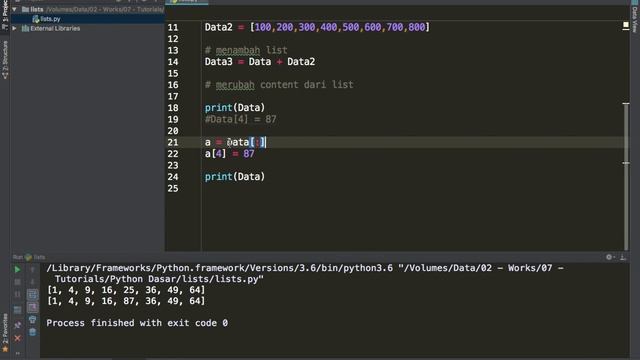Open Run panel settings via the gear icon

click(x=609, y=257)
